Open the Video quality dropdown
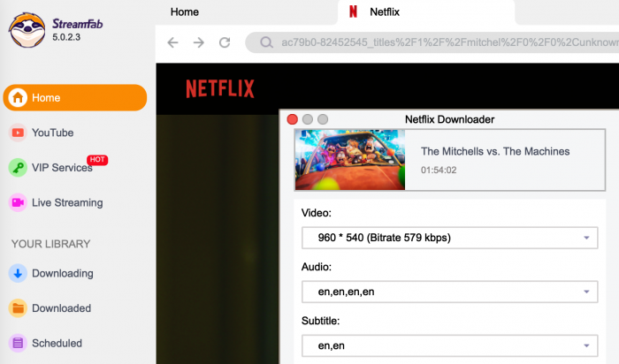Screen dimensions: 619x364 pos(449,238)
